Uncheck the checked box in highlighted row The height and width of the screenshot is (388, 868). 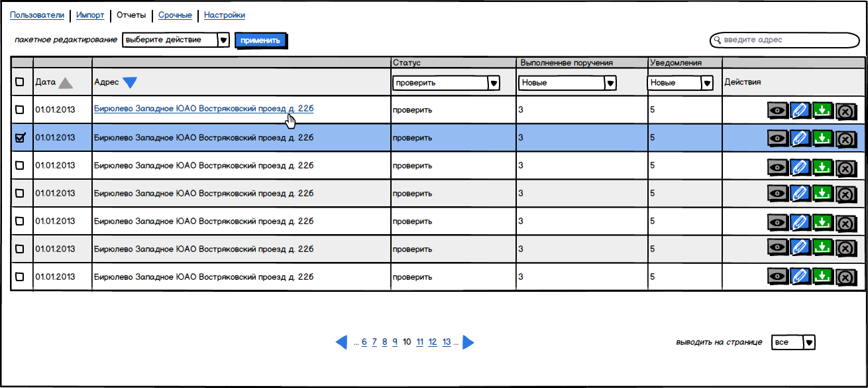[x=19, y=138]
